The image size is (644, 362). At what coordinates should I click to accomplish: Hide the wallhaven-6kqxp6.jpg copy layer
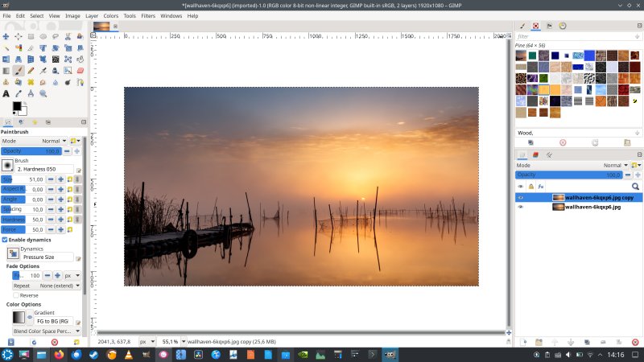[x=521, y=197]
